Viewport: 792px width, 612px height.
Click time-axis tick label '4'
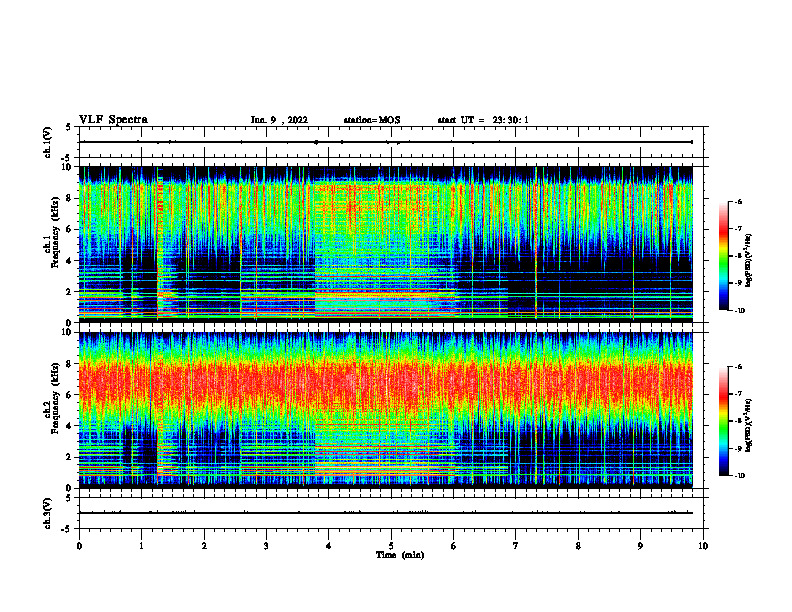329,546
